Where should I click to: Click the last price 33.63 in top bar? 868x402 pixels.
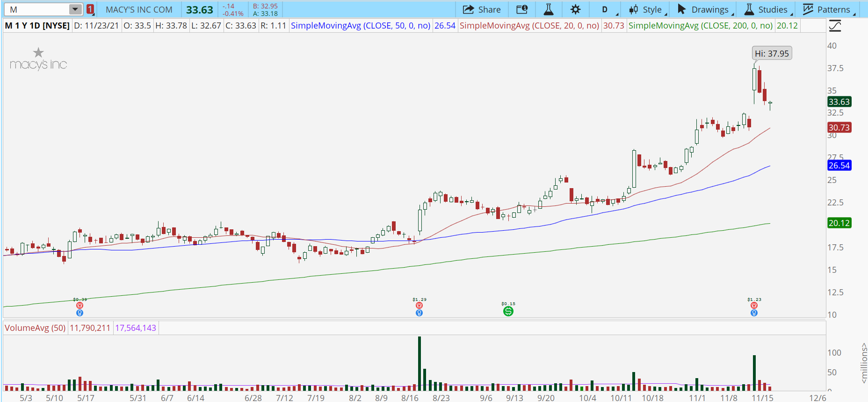(x=200, y=9)
